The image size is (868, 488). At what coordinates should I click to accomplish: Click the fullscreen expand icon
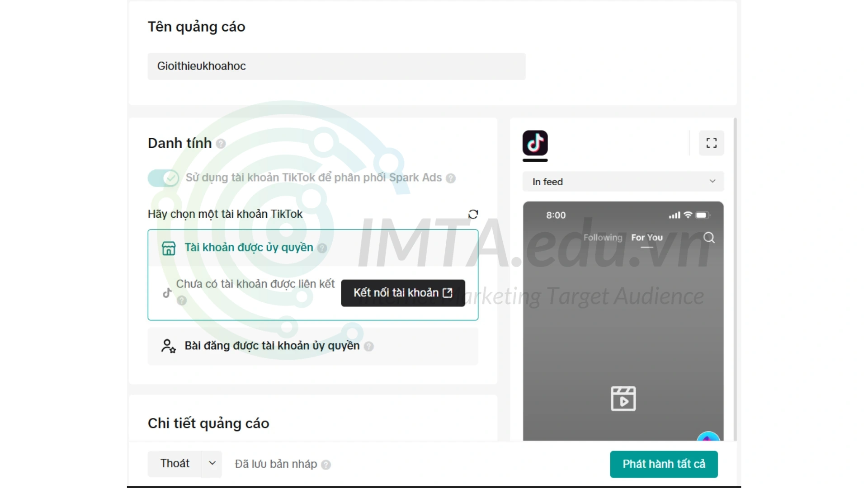[x=711, y=143]
